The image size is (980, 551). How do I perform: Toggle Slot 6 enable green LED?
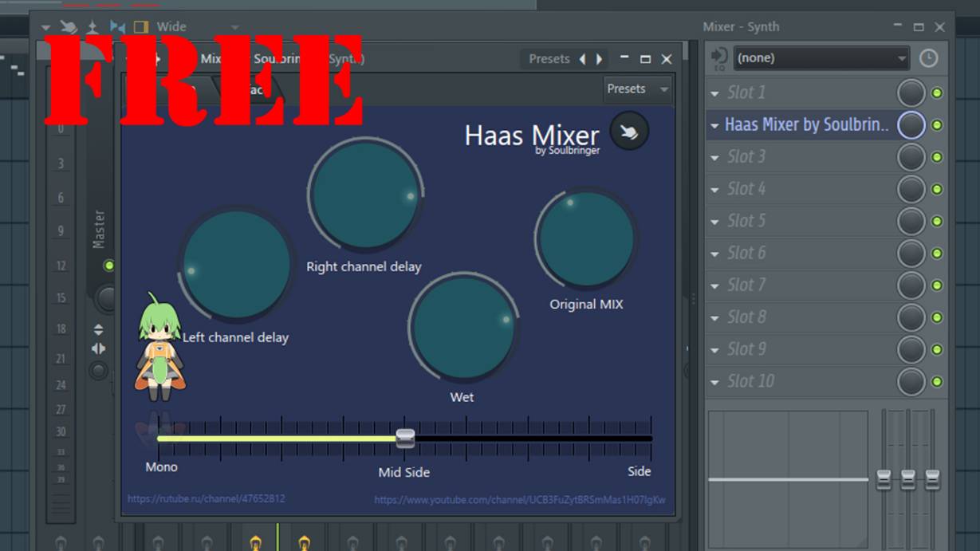[937, 254]
